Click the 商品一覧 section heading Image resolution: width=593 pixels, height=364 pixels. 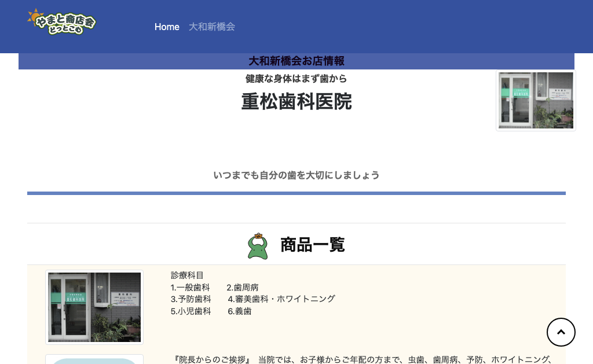click(x=312, y=245)
